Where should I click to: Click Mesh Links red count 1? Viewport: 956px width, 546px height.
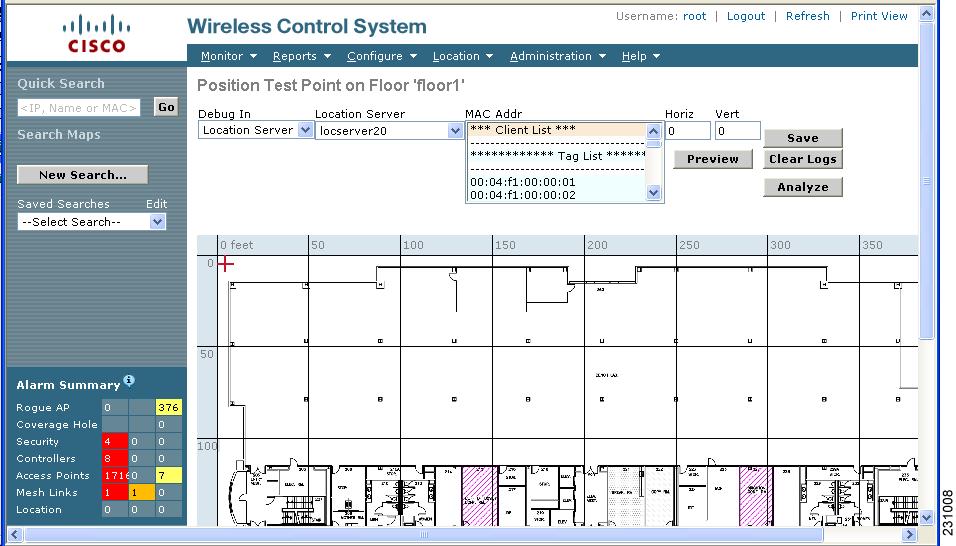(115, 492)
